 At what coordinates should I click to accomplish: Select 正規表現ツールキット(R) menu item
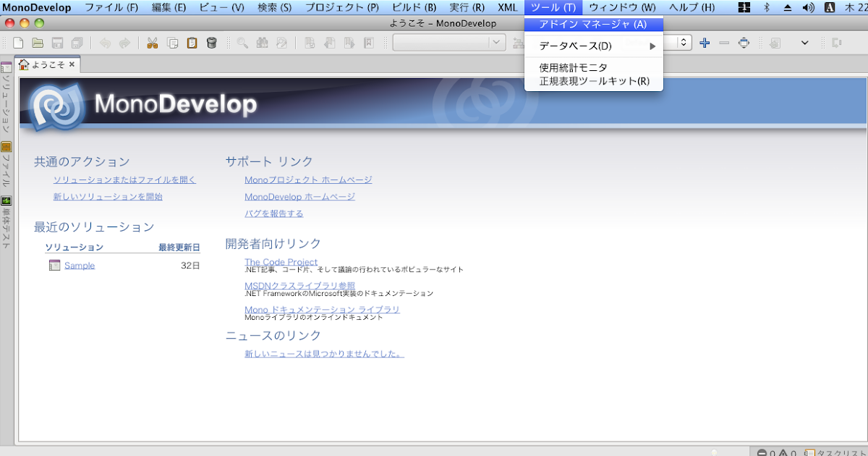tap(594, 81)
